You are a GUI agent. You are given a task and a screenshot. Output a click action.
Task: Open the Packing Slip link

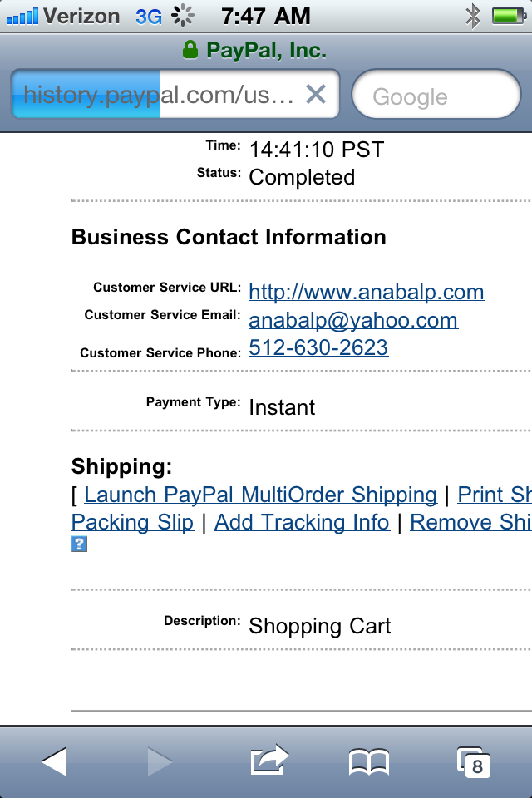tap(132, 523)
